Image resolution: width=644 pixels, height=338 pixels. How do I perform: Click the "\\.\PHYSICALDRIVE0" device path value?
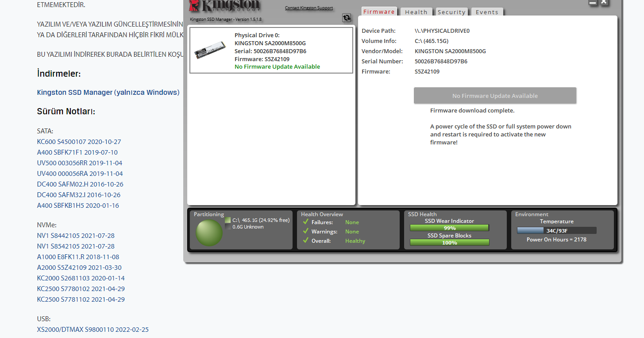[x=442, y=31]
